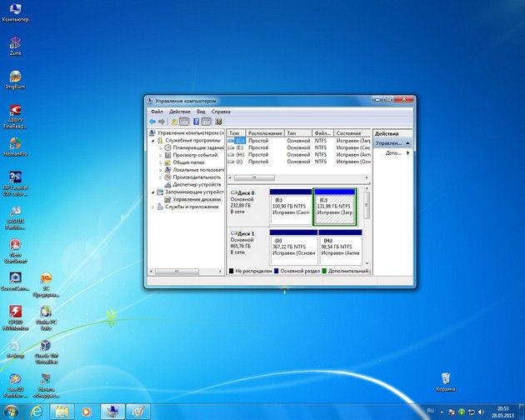Sort by Состояние column header
The height and width of the screenshot is (420, 525).
tap(352, 133)
